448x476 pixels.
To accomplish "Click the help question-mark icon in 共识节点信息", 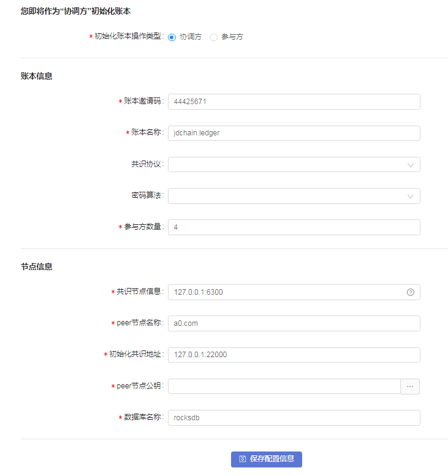I will (411, 292).
